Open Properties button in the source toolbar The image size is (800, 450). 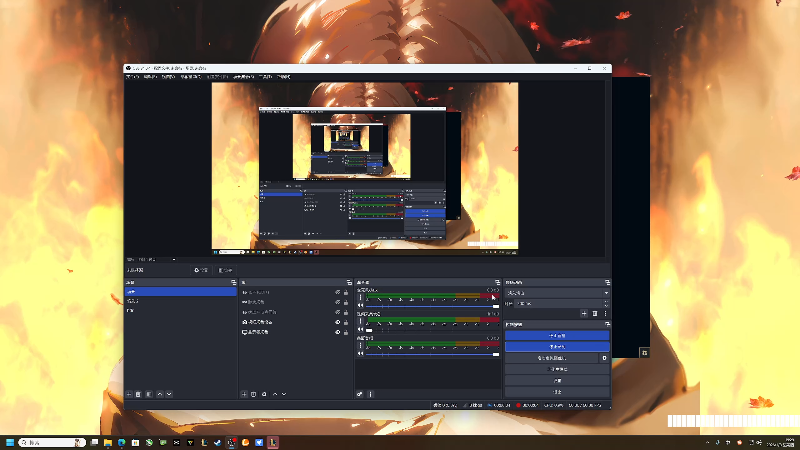coord(201,270)
